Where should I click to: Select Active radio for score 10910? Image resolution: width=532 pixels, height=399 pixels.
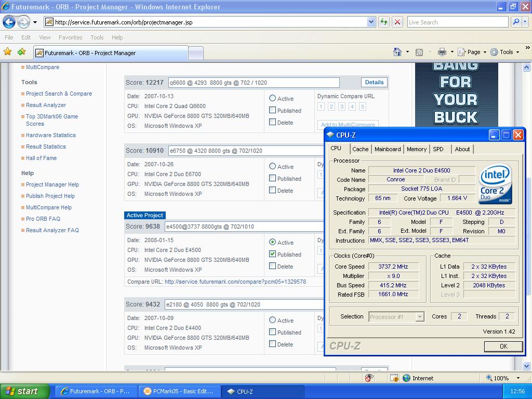[272, 166]
